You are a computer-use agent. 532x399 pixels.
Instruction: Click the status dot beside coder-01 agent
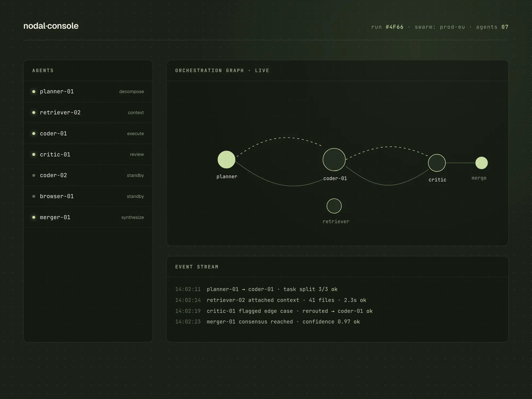[34, 133]
